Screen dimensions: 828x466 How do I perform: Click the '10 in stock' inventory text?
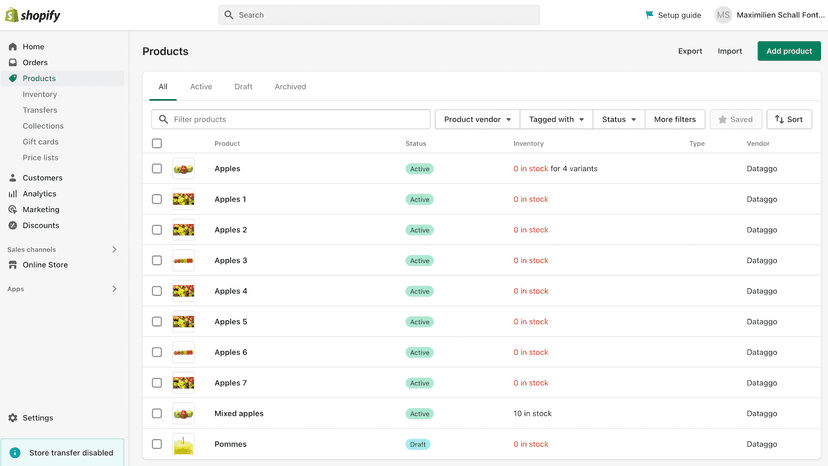[x=532, y=414]
